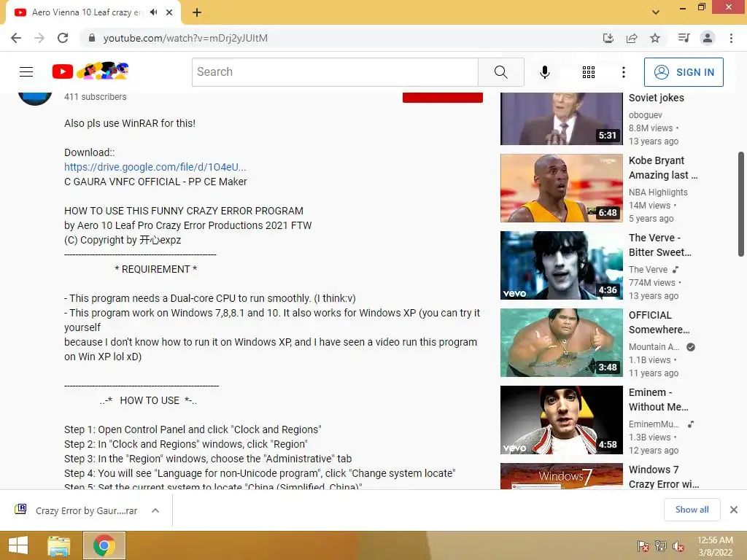The height and width of the screenshot is (560, 747).
Task: Click the Eminem Without Me title
Action: pyautogui.click(x=659, y=400)
